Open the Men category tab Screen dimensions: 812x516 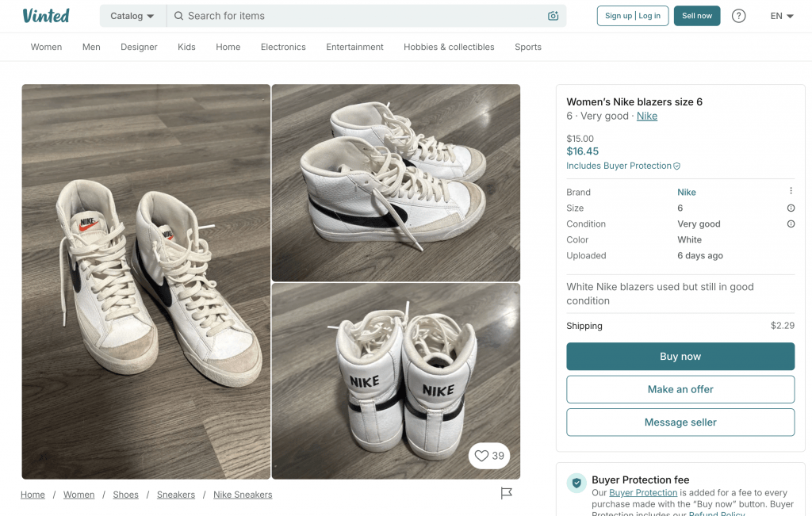91,47
